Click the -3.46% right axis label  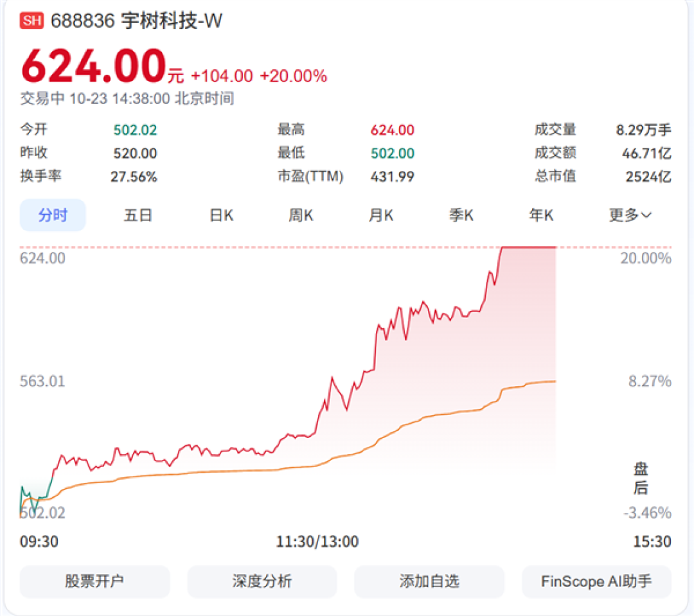click(648, 513)
